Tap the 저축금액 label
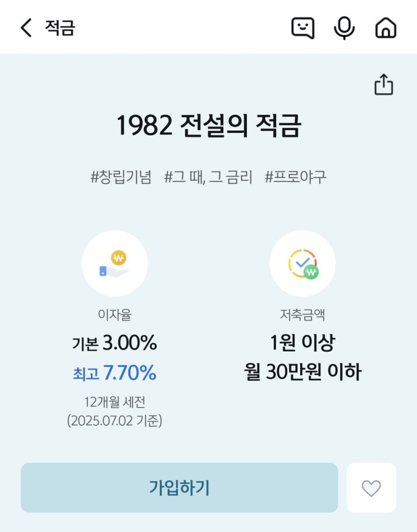 303,316
